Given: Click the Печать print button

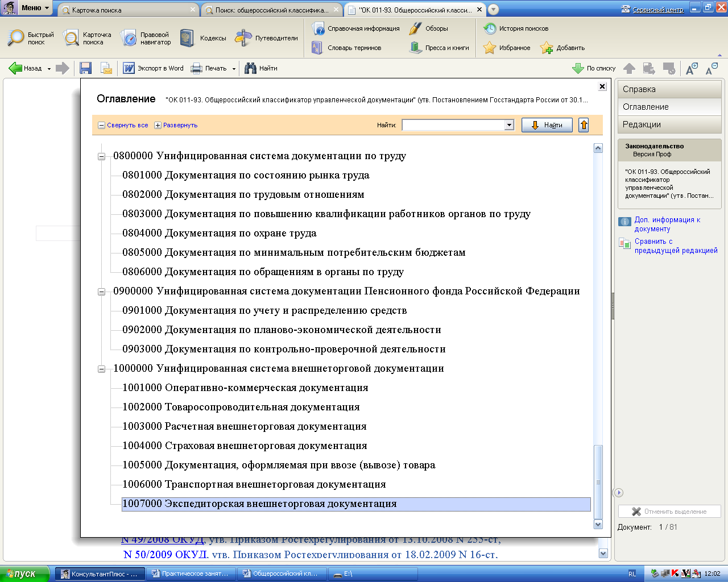Looking at the screenshot, I should tap(209, 68).
